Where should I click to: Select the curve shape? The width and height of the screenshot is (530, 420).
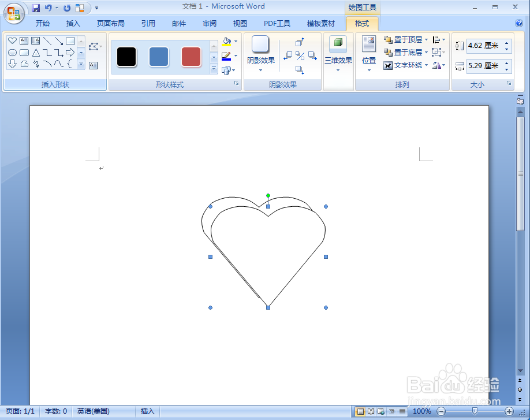click(x=59, y=64)
